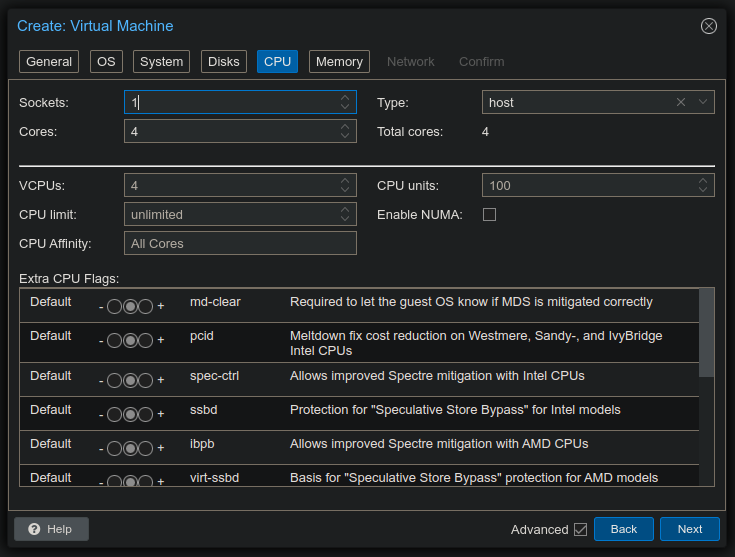Image resolution: width=735 pixels, height=557 pixels.
Task: Increase Sockets value with spinner up arrow
Action: click(346, 98)
